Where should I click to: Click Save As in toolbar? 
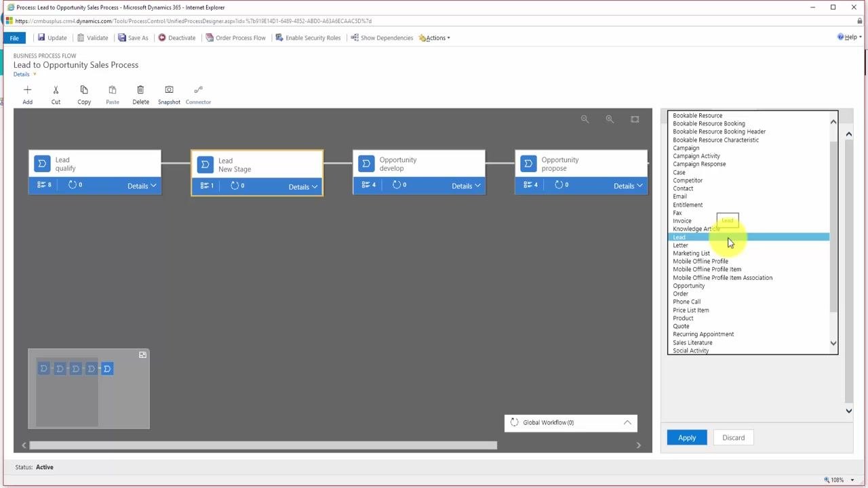tap(133, 38)
